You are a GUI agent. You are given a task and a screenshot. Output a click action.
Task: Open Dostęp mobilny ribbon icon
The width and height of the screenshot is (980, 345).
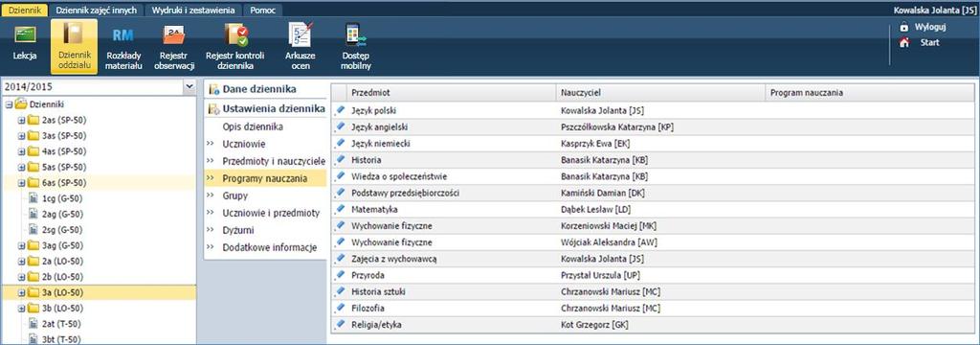(x=356, y=35)
